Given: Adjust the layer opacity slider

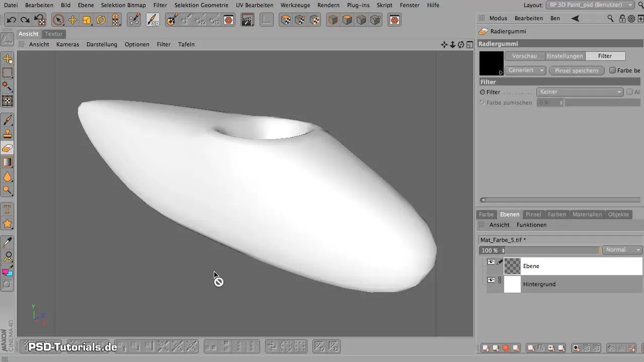Looking at the screenshot, I should pos(553,250).
